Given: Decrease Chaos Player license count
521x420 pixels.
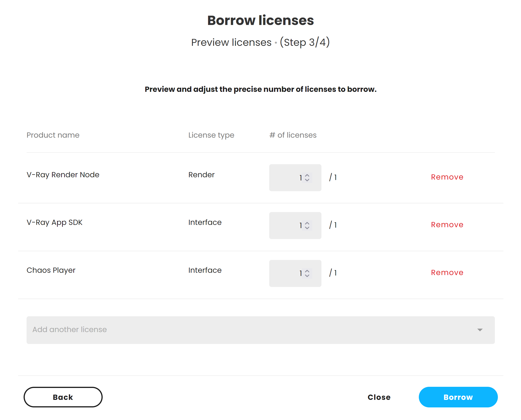Looking at the screenshot, I should [x=307, y=275].
